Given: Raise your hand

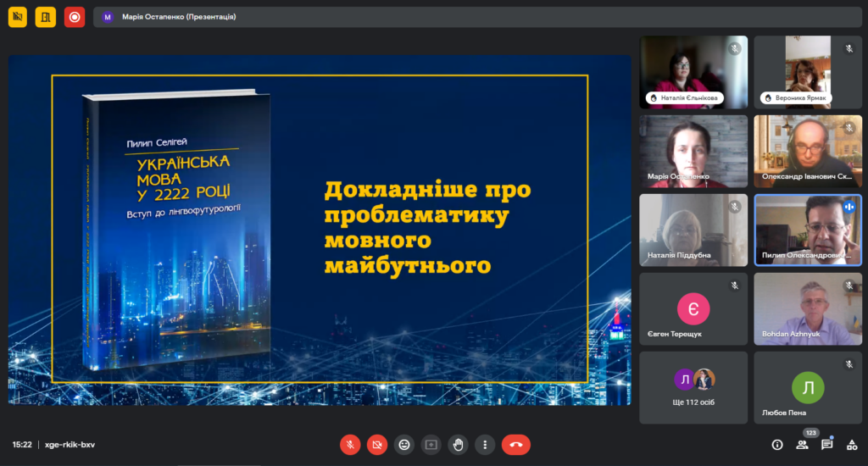Looking at the screenshot, I should (x=458, y=444).
